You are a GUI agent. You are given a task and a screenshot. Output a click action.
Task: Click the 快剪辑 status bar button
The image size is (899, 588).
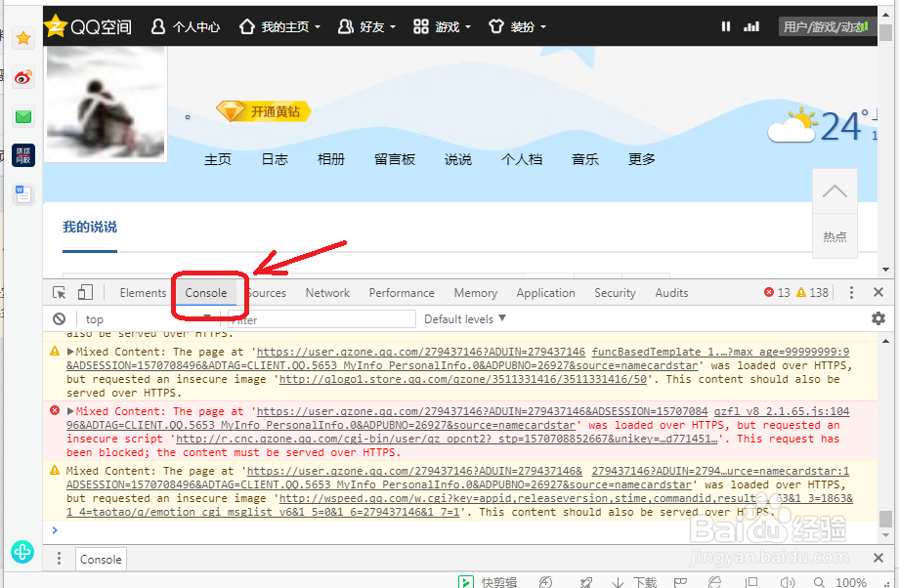pos(488,582)
